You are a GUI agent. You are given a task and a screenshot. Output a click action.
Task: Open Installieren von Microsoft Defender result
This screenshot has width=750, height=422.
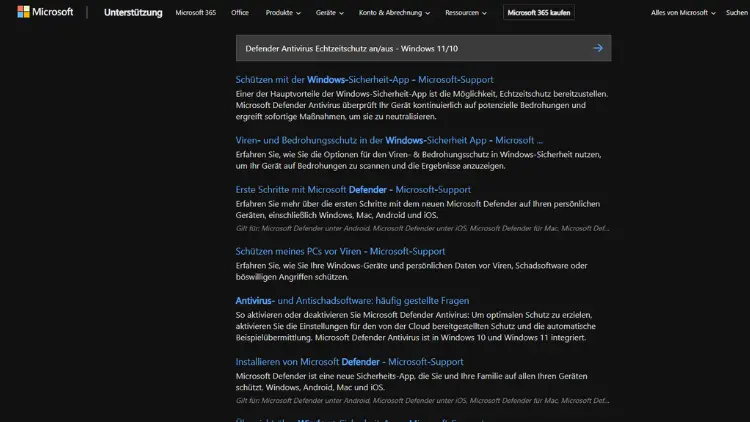click(349, 362)
